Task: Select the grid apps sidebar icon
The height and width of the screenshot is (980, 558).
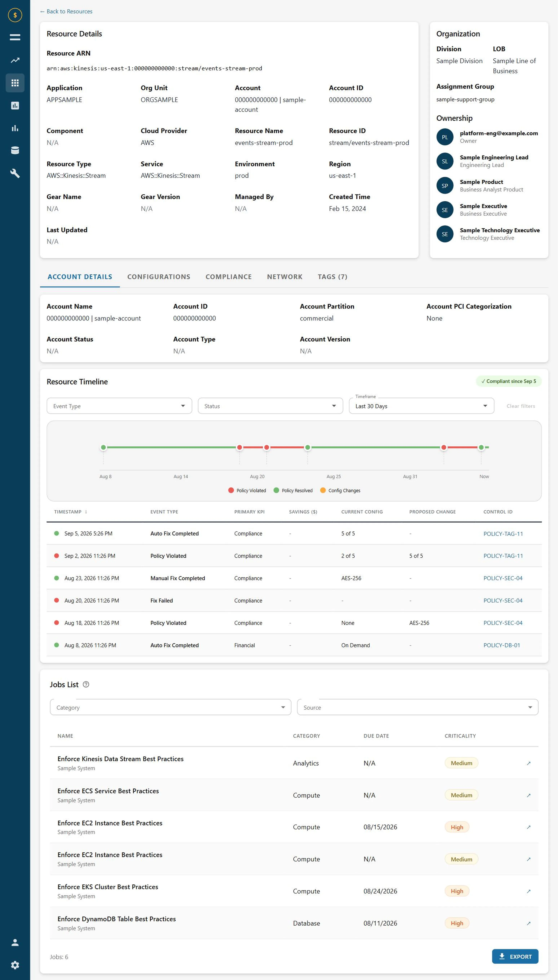Action: pyautogui.click(x=15, y=83)
